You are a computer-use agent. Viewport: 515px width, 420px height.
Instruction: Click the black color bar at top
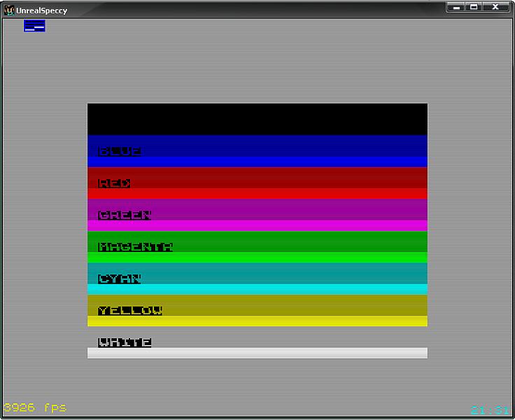click(257, 118)
